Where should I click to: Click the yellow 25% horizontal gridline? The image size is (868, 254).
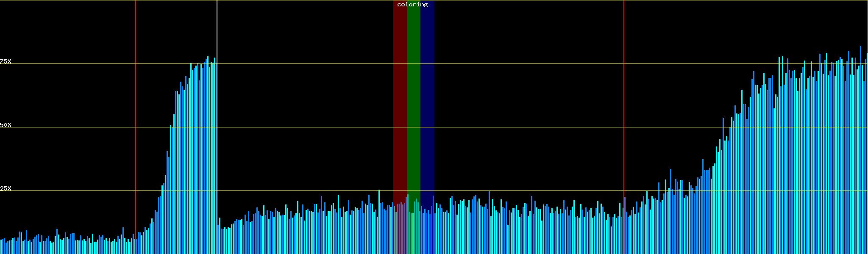pyautogui.click(x=297, y=191)
